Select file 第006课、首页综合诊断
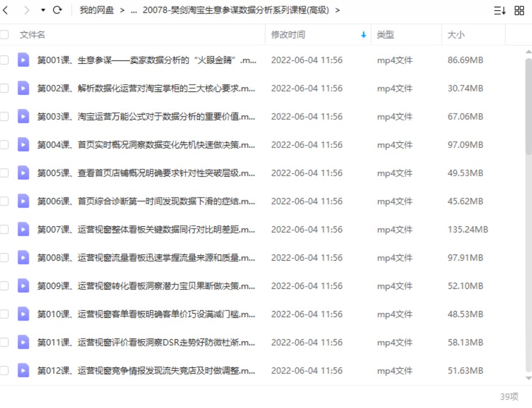532x408 pixels. click(146, 201)
